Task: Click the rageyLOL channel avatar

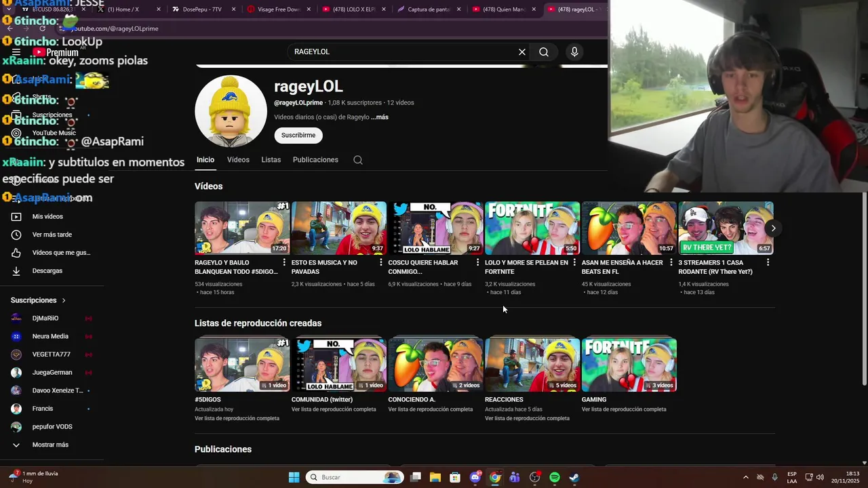Action: (x=231, y=111)
